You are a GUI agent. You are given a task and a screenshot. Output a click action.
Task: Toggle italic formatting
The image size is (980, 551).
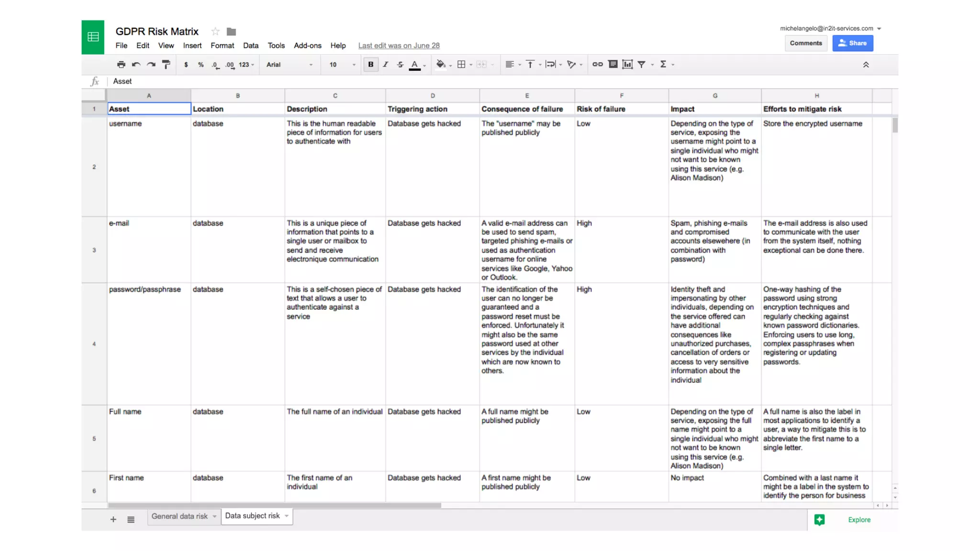pyautogui.click(x=385, y=65)
